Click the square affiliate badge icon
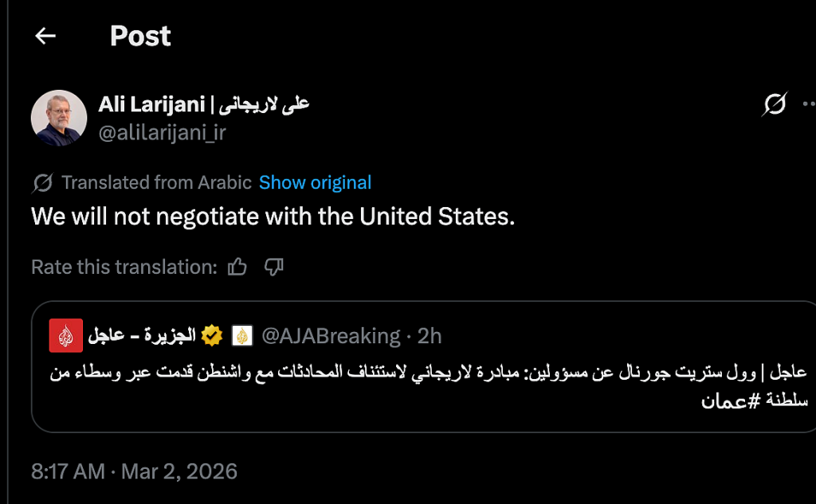Screen dimensions: 816x504 click(x=242, y=336)
